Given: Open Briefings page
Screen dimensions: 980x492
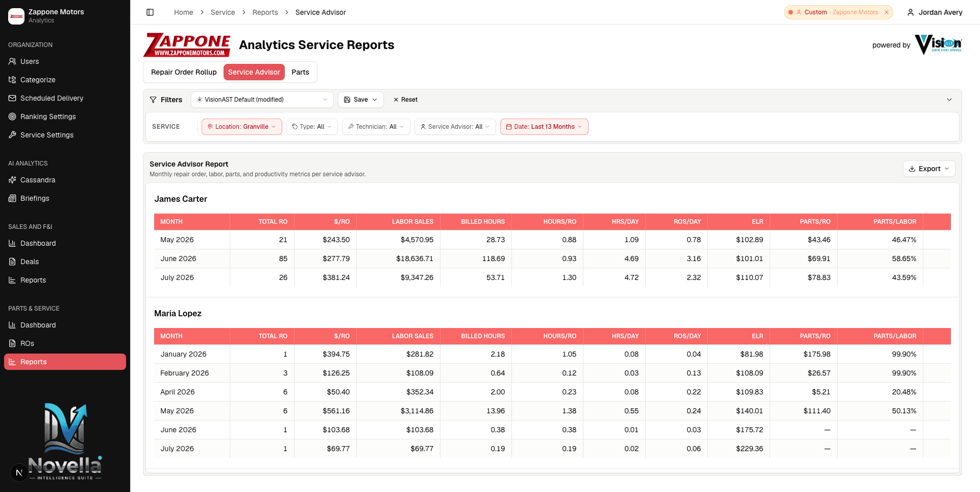Looking at the screenshot, I should [65, 198].
